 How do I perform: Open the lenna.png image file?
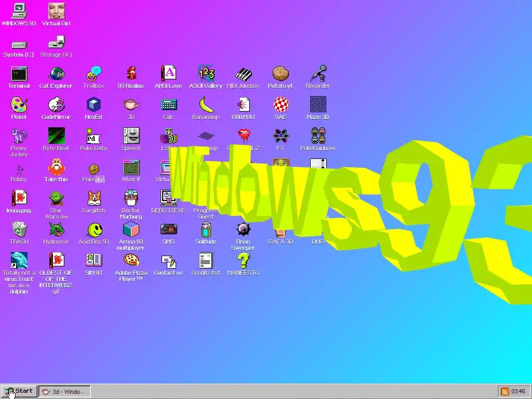[x=19, y=198]
